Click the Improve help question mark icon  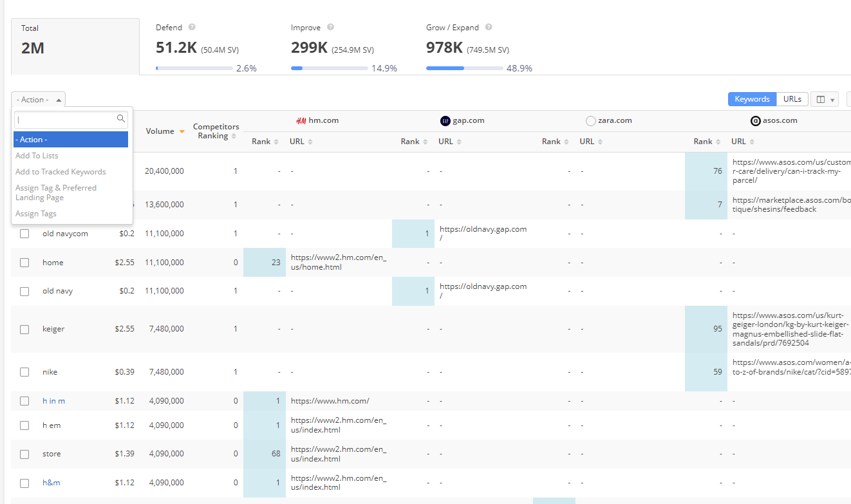pyautogui.click(x=330, y=28)
